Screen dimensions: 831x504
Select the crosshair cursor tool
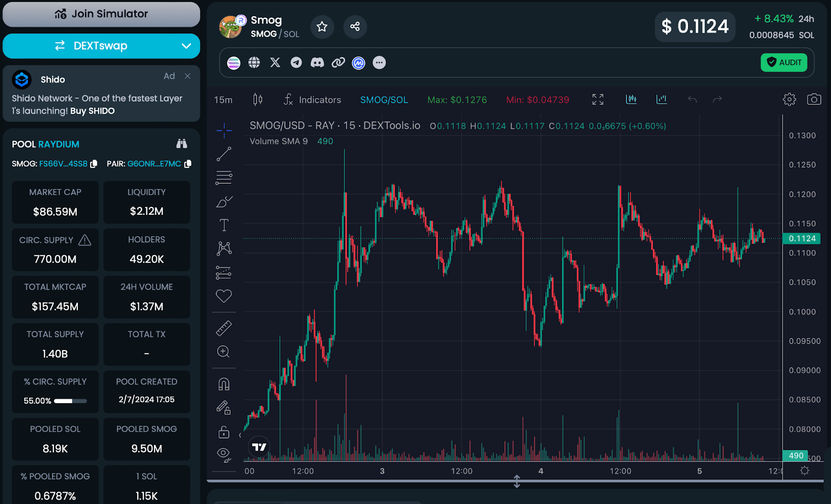(x=224, y=130)
